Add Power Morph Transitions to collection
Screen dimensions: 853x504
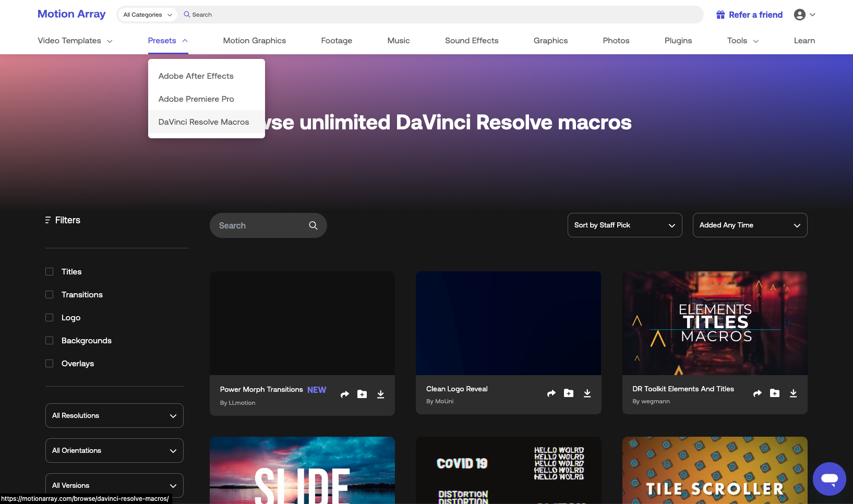coord(362,394)
